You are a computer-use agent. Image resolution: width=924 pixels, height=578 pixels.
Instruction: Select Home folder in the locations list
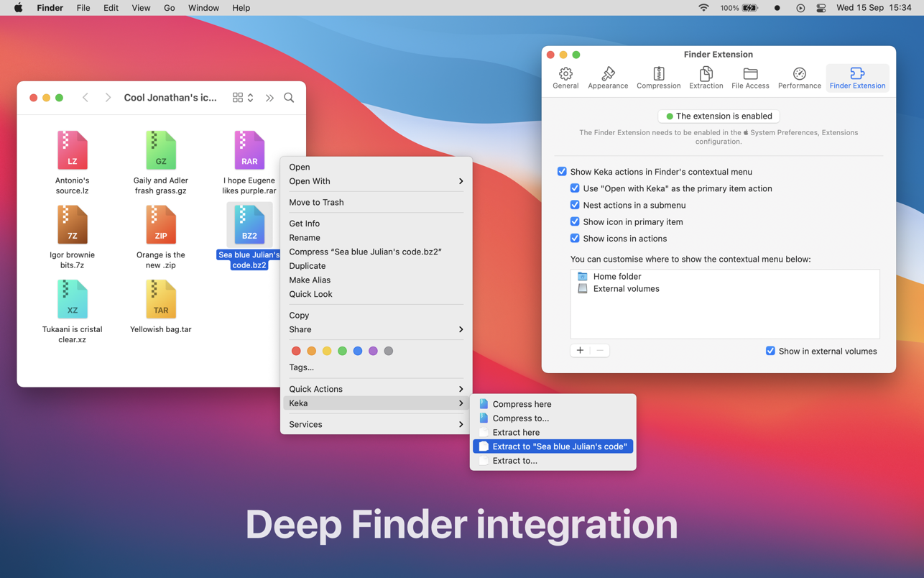(616, 276)
